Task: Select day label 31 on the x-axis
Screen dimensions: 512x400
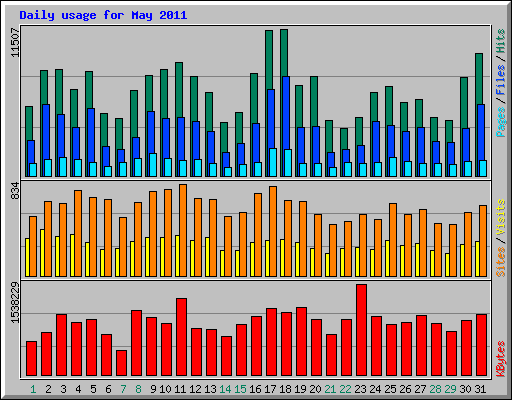Action: click(x=480, y=389)
